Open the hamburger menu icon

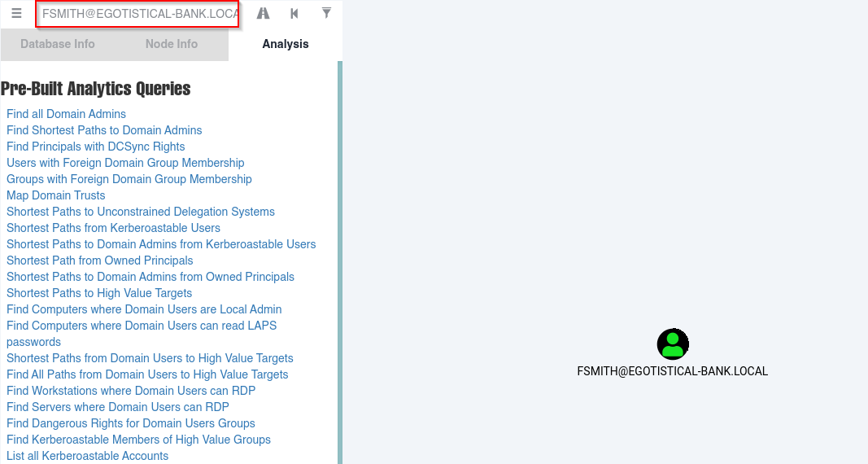point(16,13)
